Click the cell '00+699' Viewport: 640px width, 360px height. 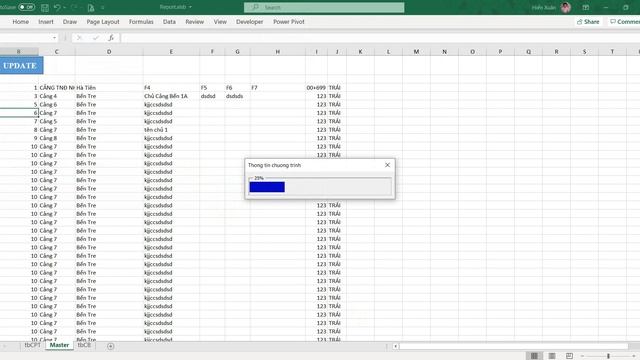[316, 87]
